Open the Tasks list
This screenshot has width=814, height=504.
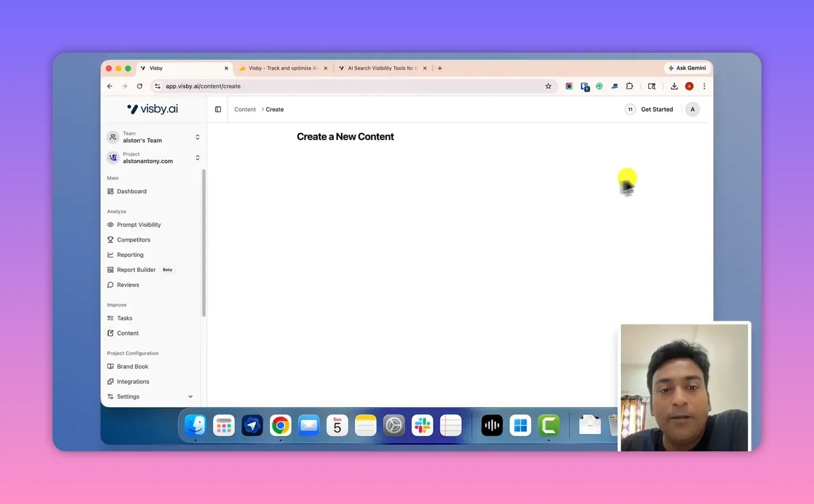point(124,318)
